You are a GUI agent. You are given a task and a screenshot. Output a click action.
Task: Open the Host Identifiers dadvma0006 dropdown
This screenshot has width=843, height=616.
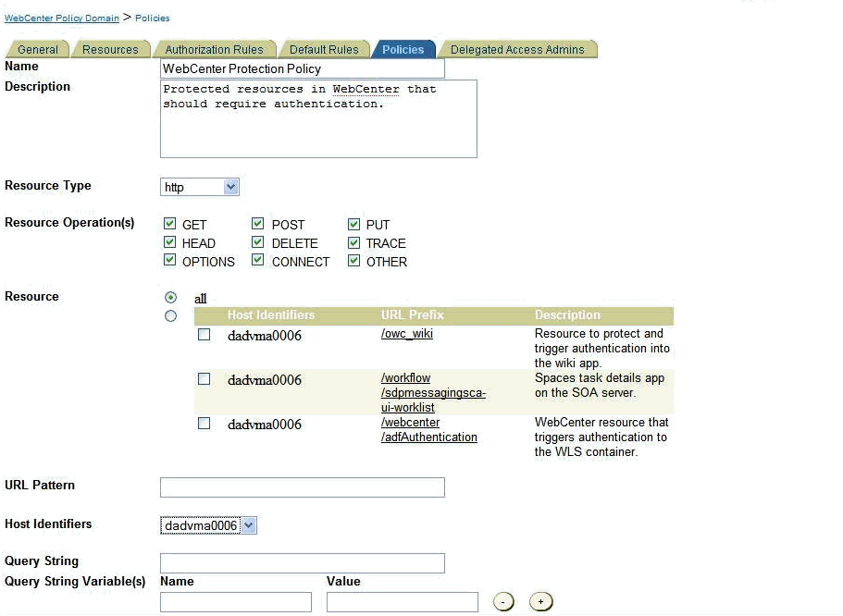208,525
